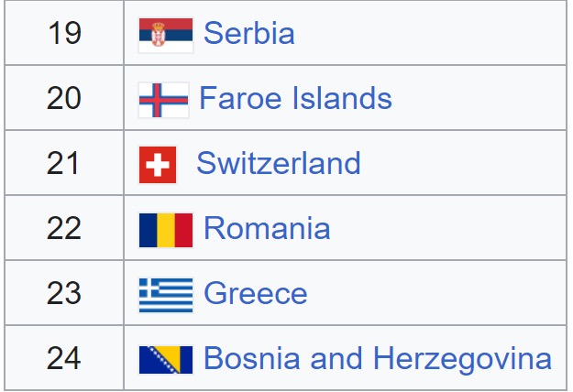Click the Romania flag icon
573x392 pixels.
pyautogui.click(x=166, y=230)
